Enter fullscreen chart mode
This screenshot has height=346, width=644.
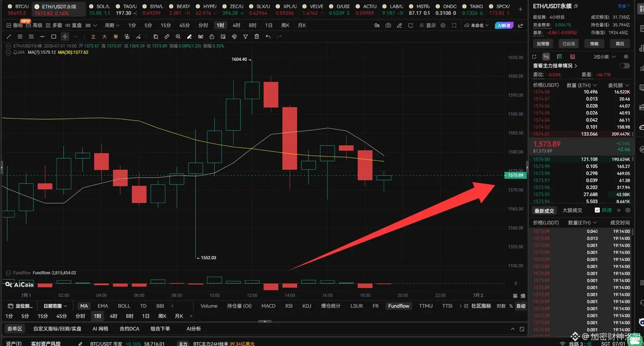coord(454,25)
